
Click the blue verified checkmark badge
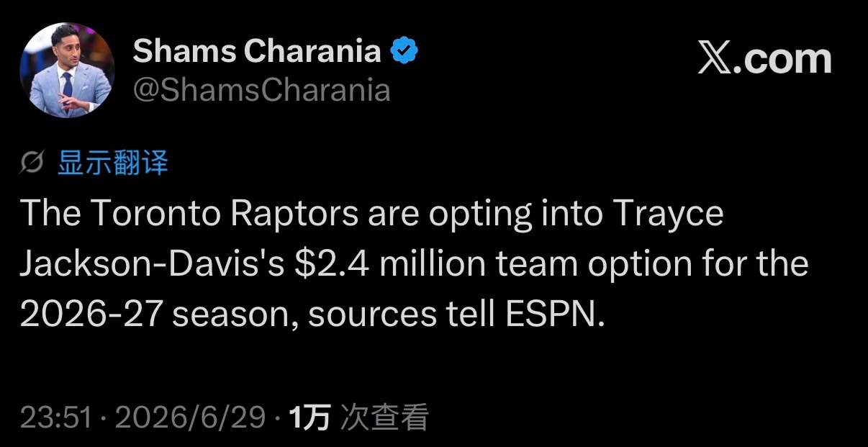click(x=404, y=51)
